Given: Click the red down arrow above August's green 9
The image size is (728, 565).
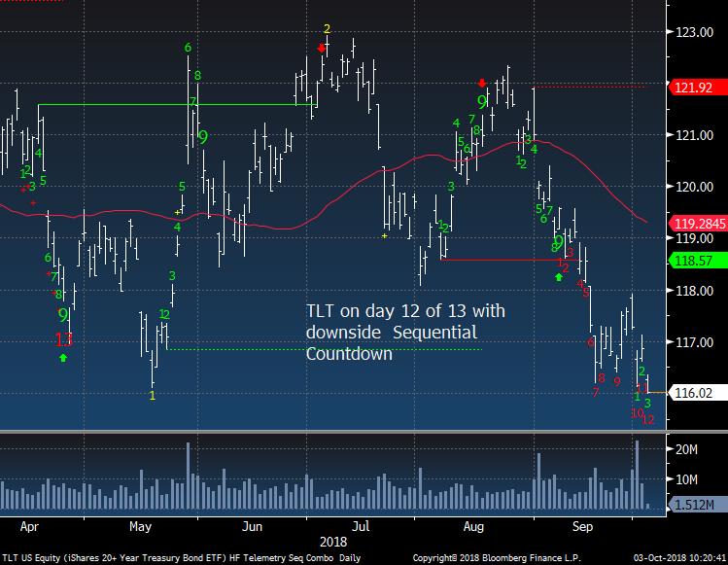Looking at the screenshot, I should pos(482,84).
